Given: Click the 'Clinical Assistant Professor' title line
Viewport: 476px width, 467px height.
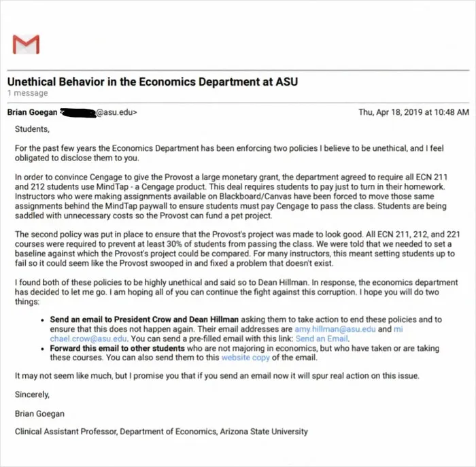Looking at the screenshot, I should coord(161,432).
